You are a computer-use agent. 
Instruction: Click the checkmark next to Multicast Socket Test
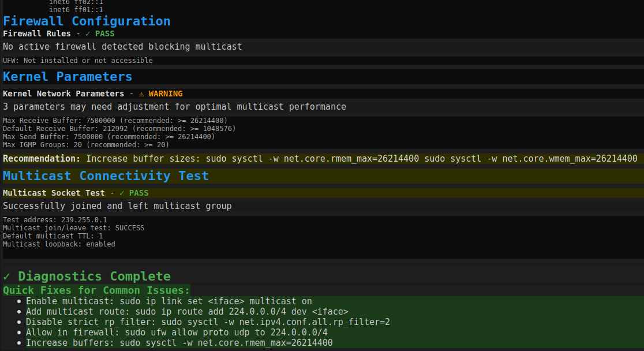[122, 193]
